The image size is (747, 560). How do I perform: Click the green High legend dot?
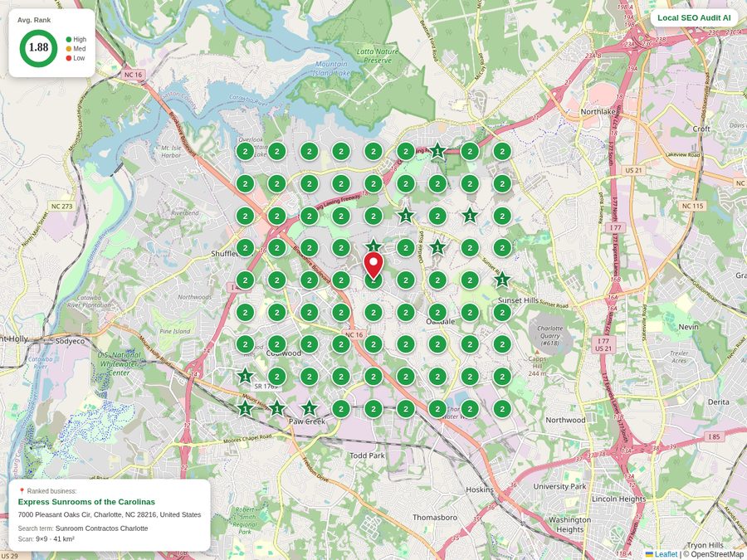click(x=69, y=40)
